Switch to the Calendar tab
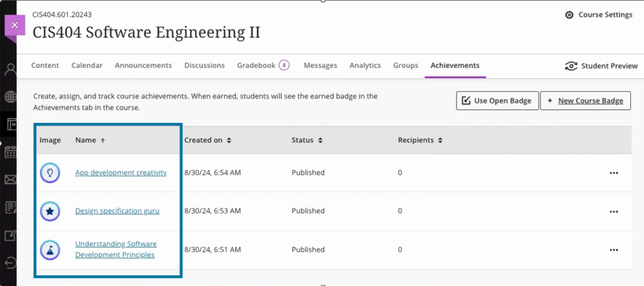Viewport: 644px width, 286px height. pos(87,65)
